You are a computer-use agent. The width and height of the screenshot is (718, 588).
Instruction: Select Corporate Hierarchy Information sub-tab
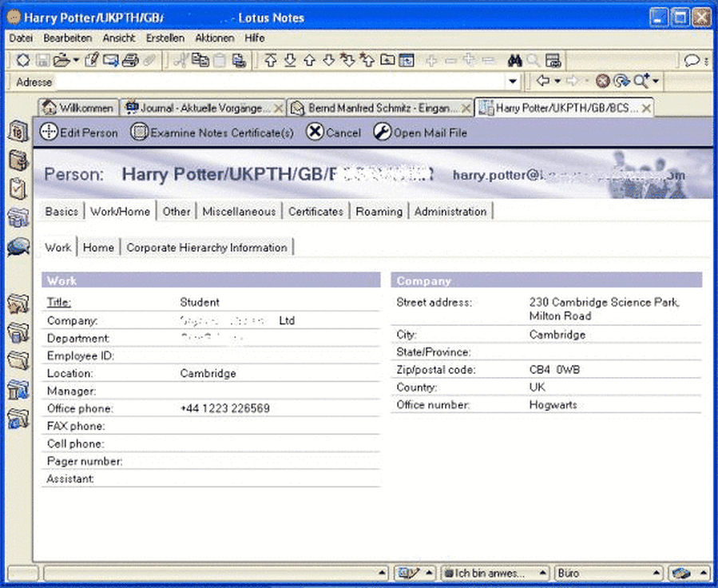[207, 248]
